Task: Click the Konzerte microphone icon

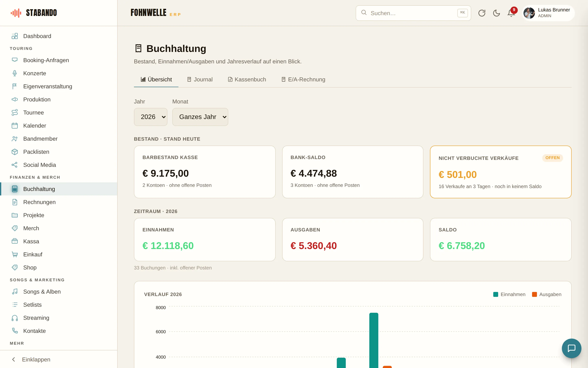Action: click(x=14, y=73)
